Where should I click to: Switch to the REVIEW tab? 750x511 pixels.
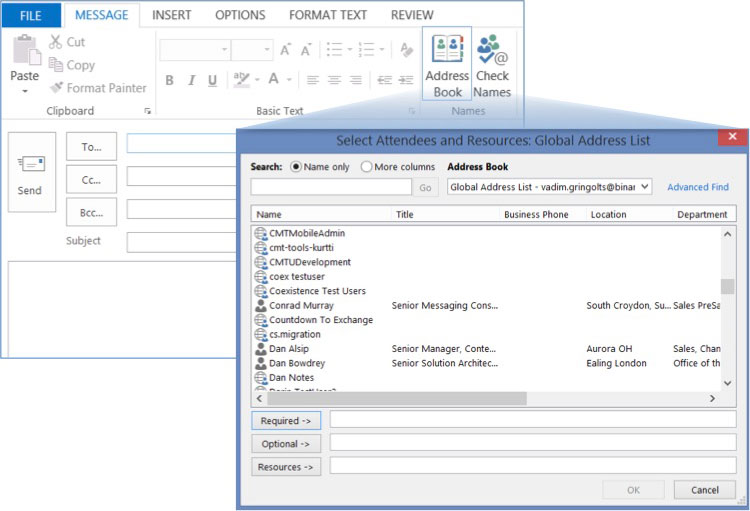tap(412, 15)
